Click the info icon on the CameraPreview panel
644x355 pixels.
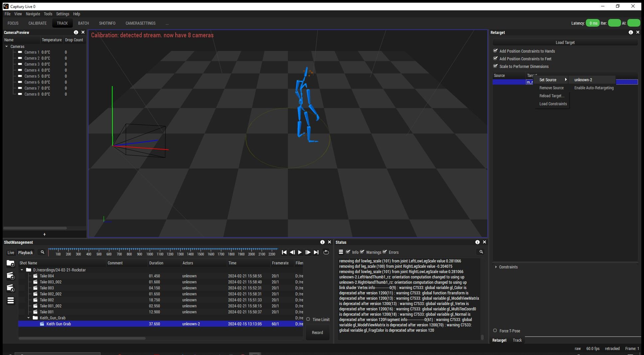[x=76, y=32]
